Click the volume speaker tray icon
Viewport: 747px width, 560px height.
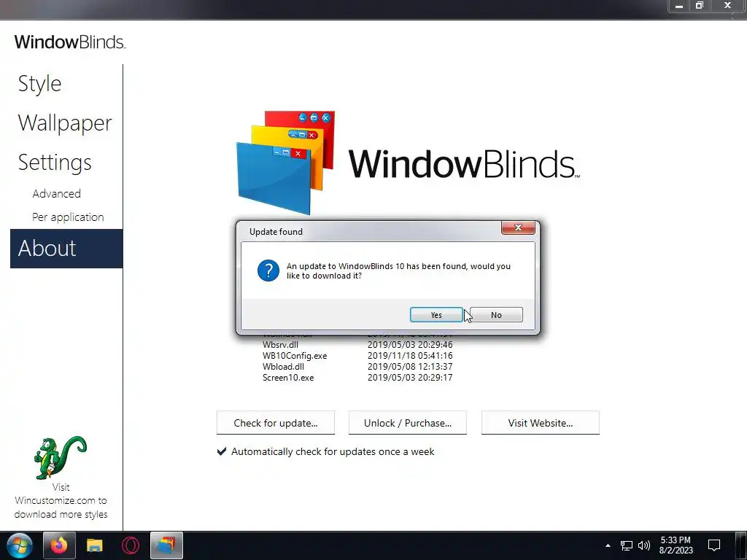(644, 545)
